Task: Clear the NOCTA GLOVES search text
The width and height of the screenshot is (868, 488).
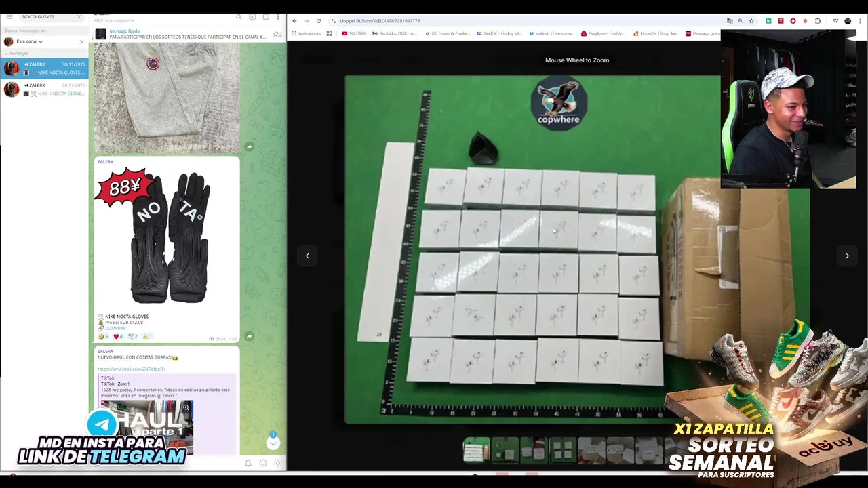Action: tap(79, 16)
